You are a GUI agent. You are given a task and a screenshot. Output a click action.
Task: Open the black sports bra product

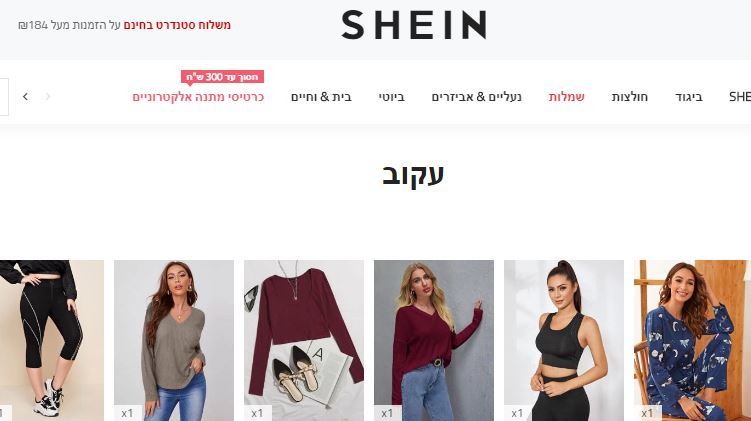tap(564, 341)
